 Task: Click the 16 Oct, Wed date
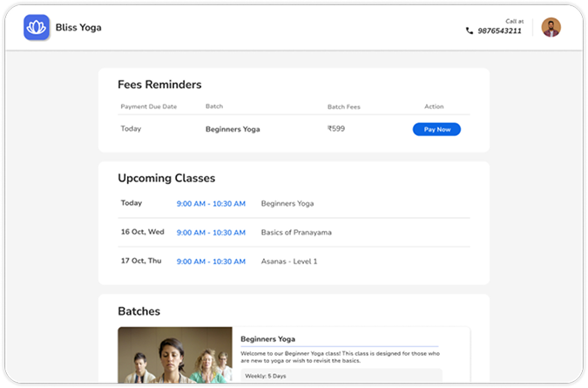(142, 232)
